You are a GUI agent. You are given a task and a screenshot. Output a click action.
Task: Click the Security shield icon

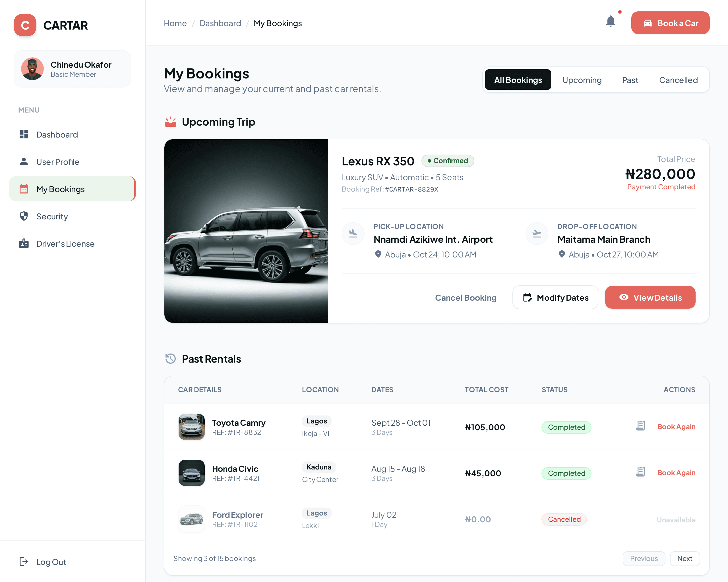24,216
